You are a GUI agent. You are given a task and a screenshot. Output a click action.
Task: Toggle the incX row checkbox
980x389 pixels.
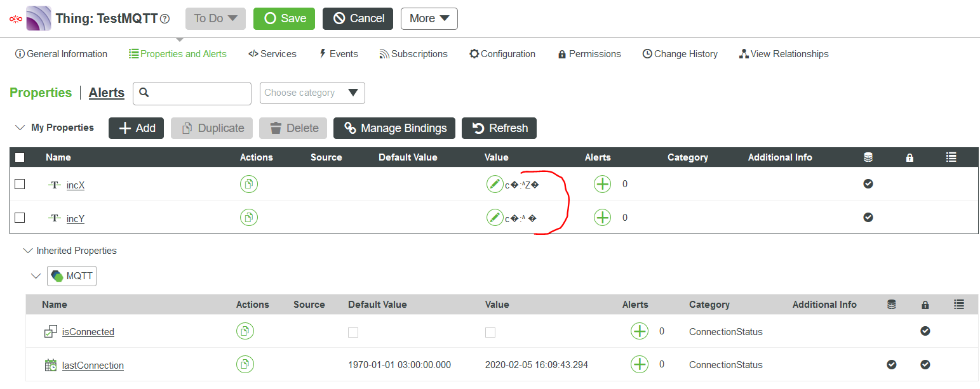pos(20,184)
